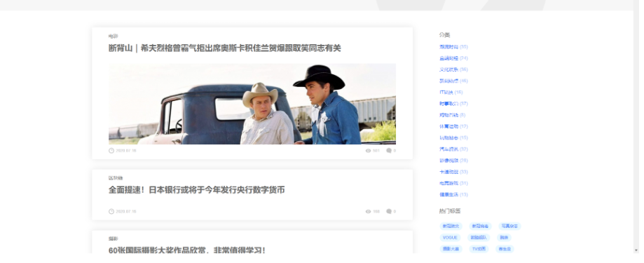Image resolution: width=644 pixels, height=263 pixels.
Task: Select the hot tag right of TV动画
Action: 505,249
